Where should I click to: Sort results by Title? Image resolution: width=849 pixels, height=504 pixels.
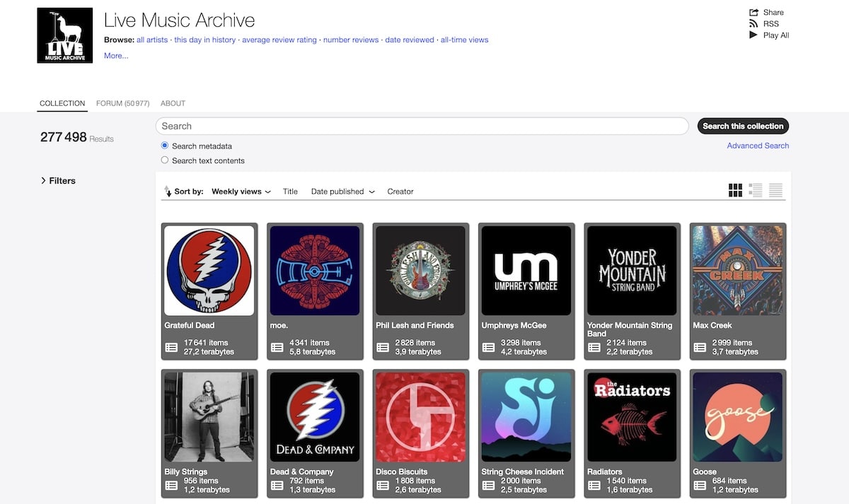290,192
